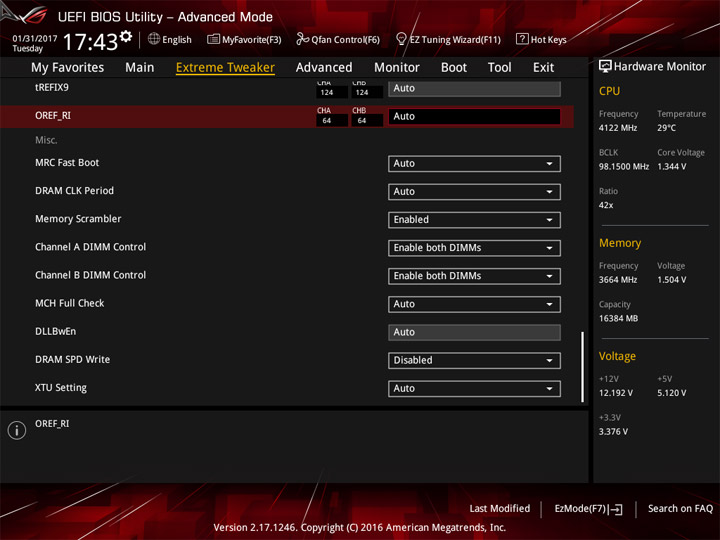Click the OREF_RI value field
Viewport: 720px width, 540px height.
pyautogui.click(x=474, y=116)
